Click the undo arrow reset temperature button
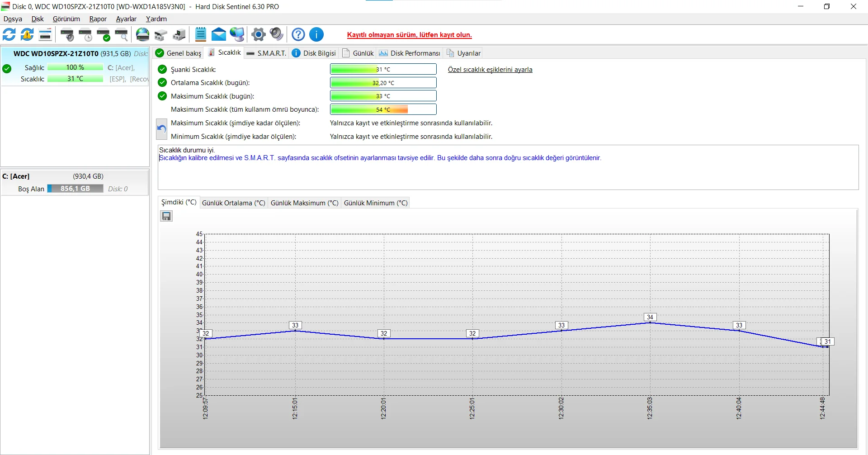The height and width of the screenshot is (455, 868). [x=161, y=129]
